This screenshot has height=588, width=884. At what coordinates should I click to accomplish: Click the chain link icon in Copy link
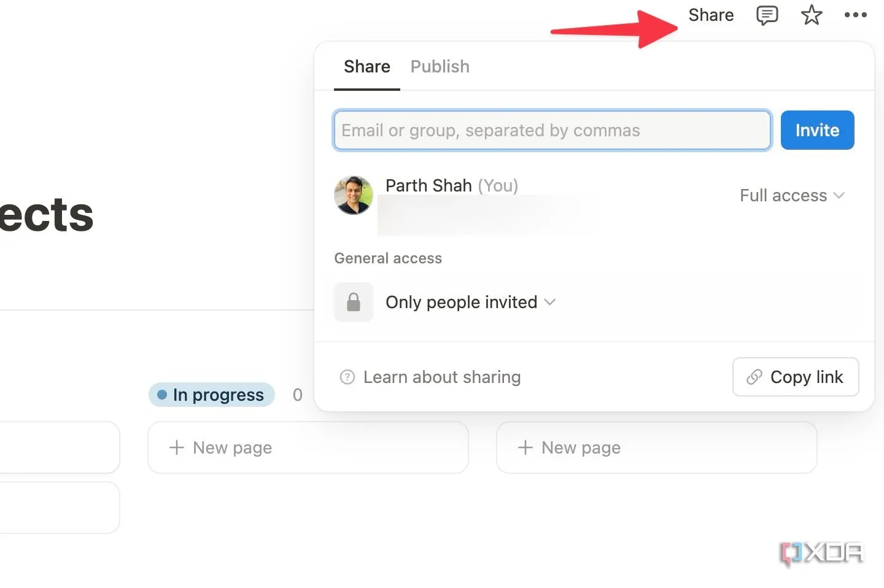coord(754,377)
